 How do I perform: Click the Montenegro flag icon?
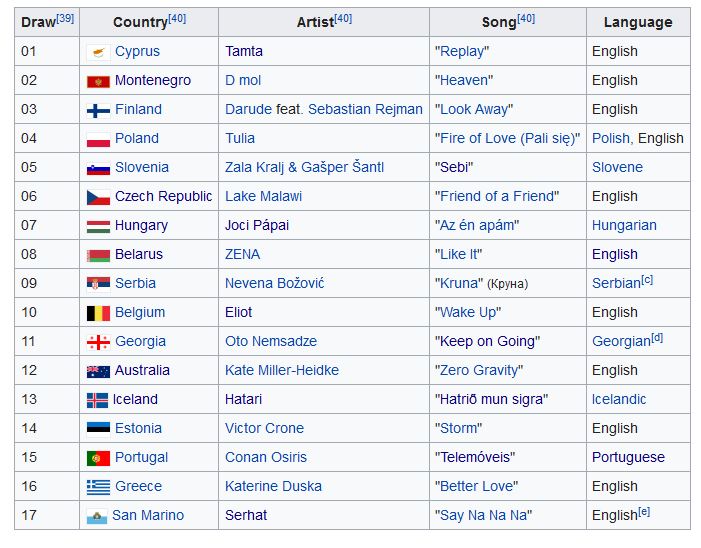(x=98, y=81)
